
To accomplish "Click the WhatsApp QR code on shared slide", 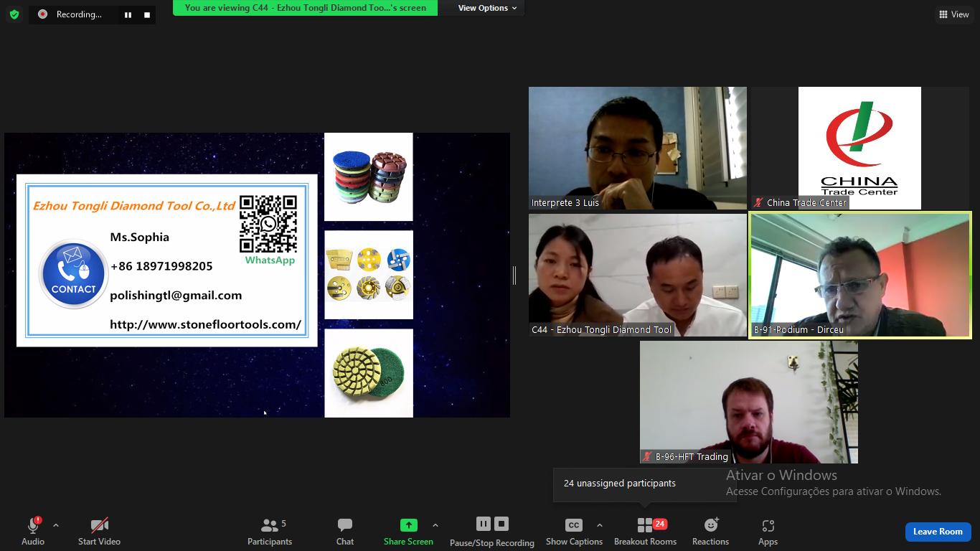I will tap(268, 224).
